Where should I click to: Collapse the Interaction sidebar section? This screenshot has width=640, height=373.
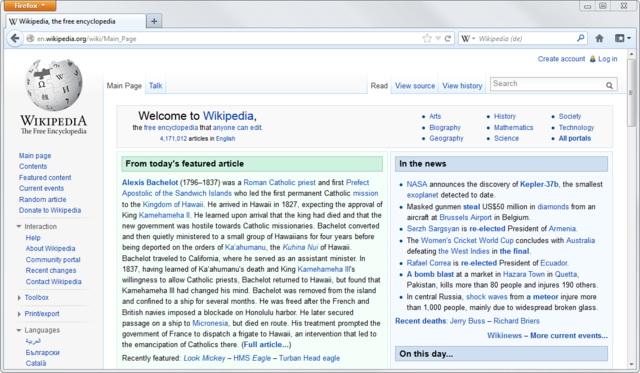click(19, 226)
